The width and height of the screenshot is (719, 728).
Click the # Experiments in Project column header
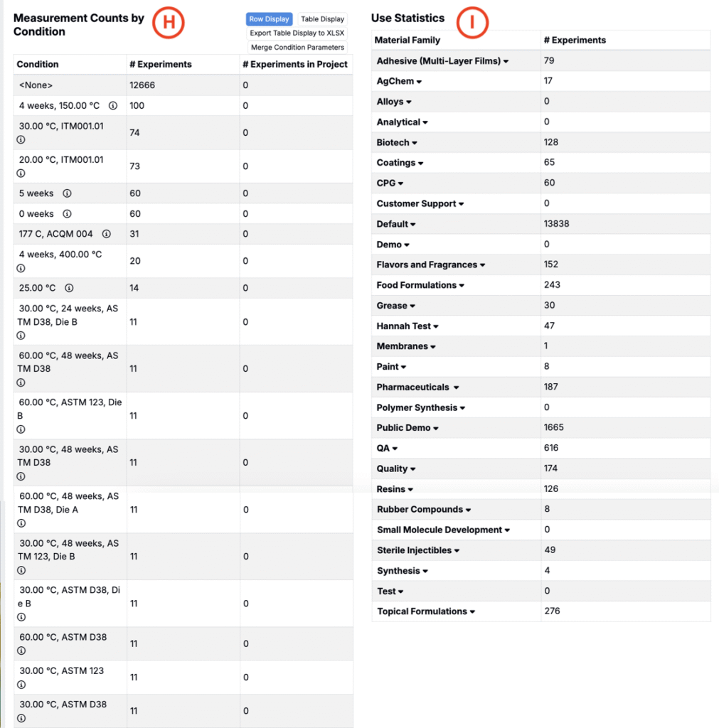pos(294,64)
